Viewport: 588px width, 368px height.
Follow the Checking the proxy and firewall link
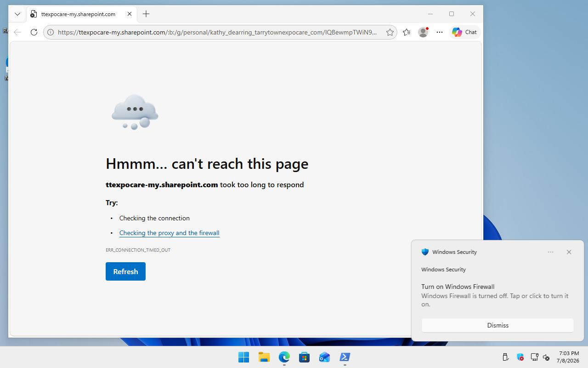point(169,233)
